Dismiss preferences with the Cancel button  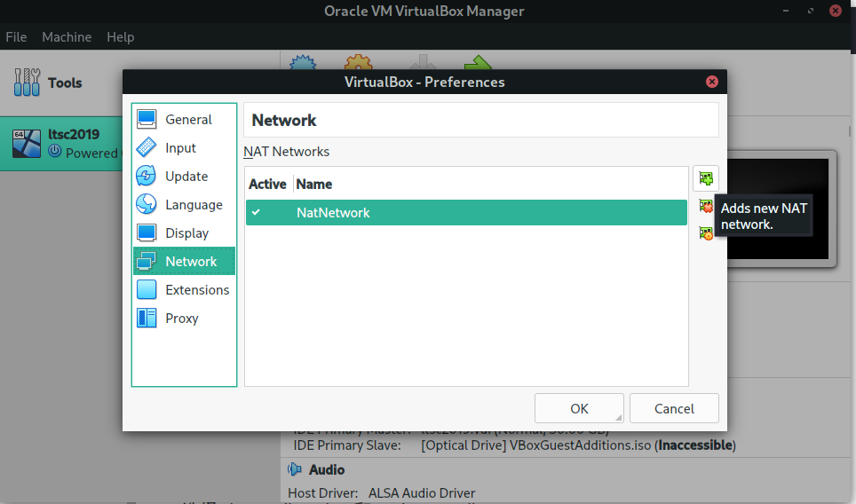[674, 408]
